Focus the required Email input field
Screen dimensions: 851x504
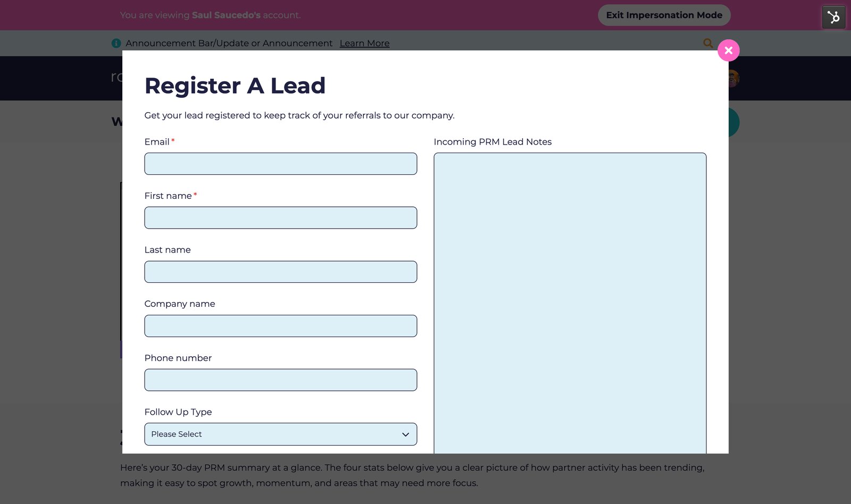pyautogui.click(x=280, y=164)
